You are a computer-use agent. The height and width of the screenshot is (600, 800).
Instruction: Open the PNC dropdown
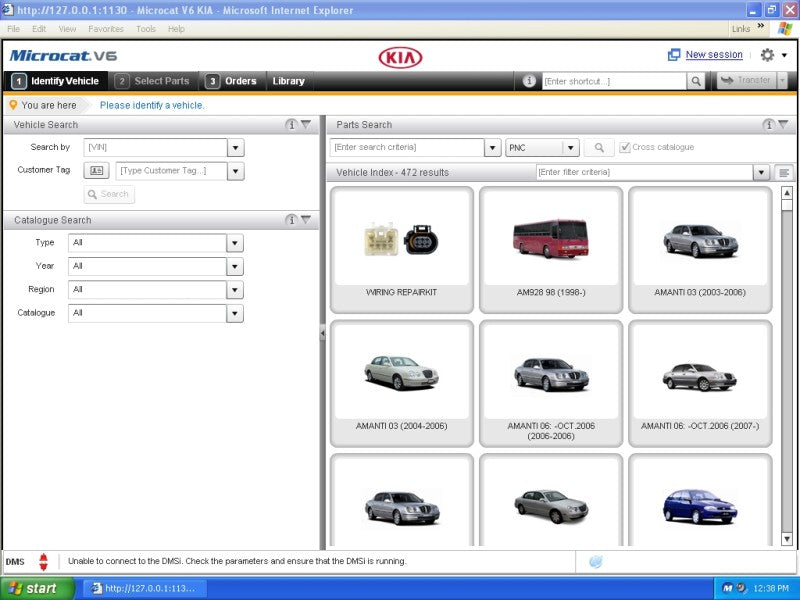click(569, 146)
